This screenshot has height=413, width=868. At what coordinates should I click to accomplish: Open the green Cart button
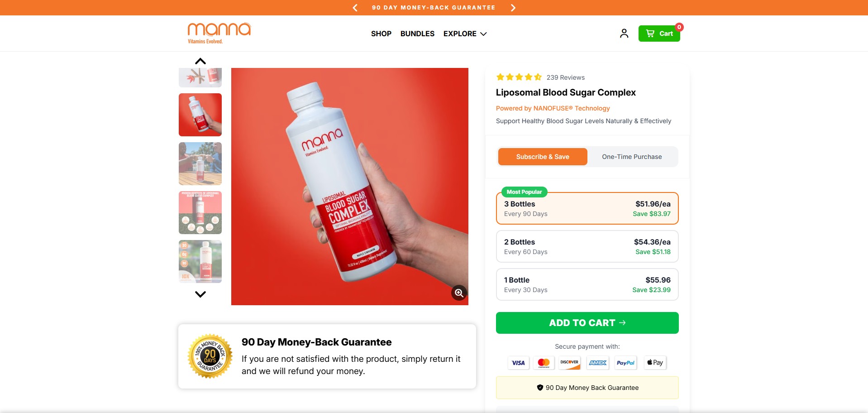[x=659, y=34]
